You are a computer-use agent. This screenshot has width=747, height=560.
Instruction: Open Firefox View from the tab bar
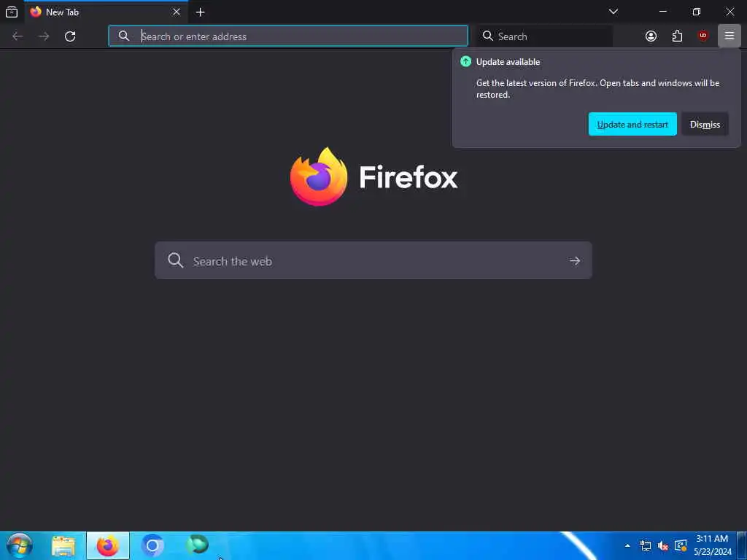[12, 12]
